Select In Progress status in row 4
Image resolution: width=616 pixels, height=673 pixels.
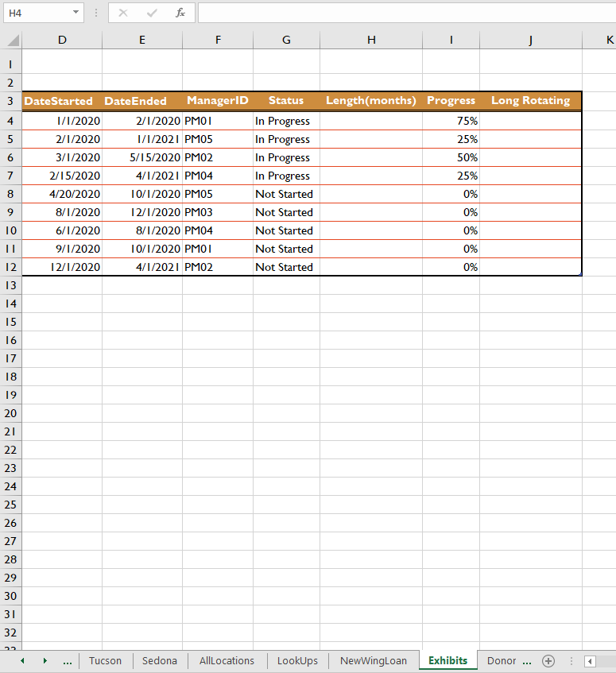click(x=286, y=121)
